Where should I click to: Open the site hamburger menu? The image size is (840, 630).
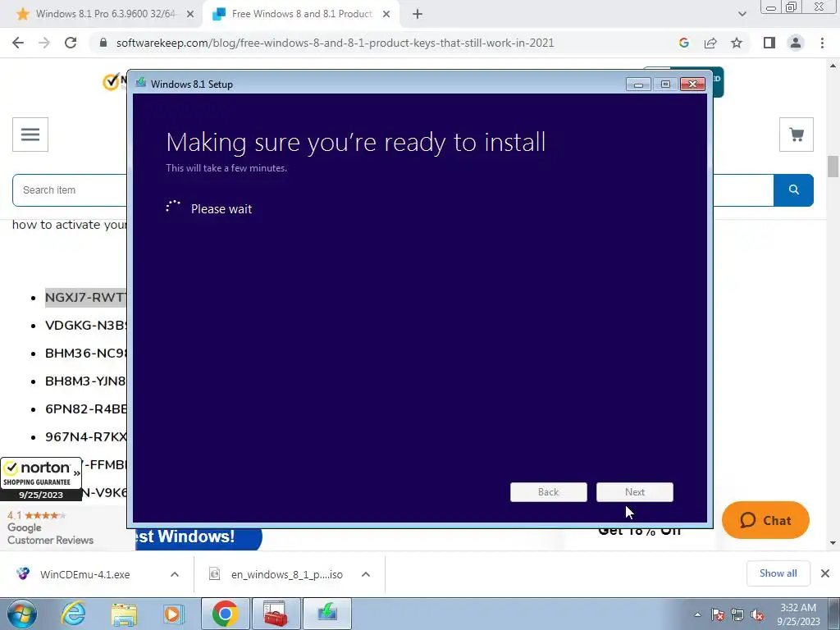tap(30, 135)
